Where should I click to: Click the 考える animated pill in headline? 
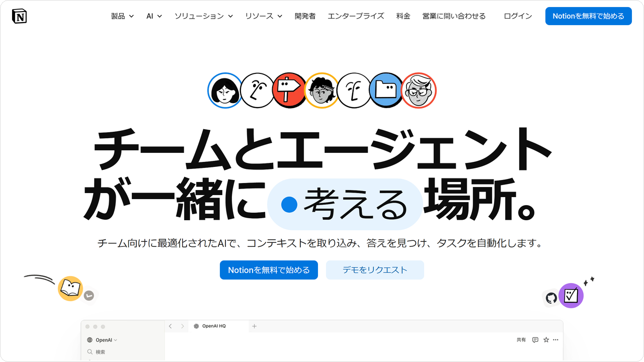[x=345, y=204]
